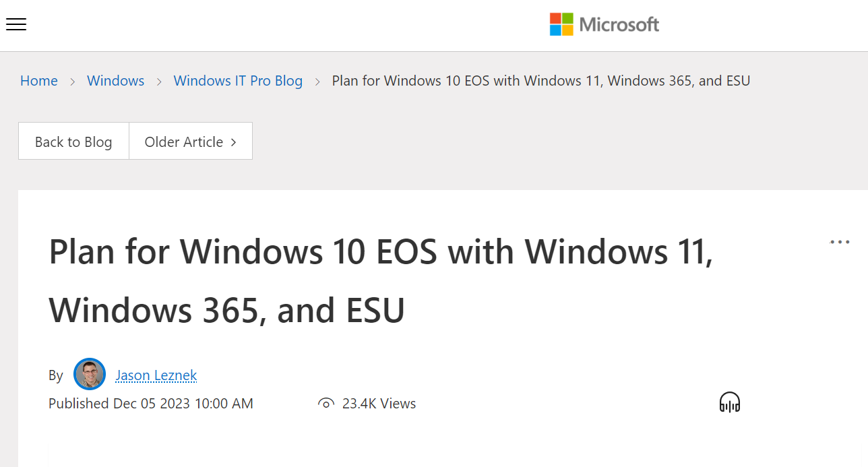
Task: Click the Back to Blog button
Action: [x=73, y=142]
